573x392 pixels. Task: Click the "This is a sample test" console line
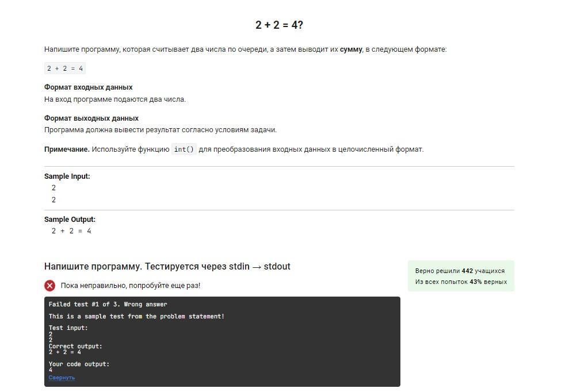136,316
